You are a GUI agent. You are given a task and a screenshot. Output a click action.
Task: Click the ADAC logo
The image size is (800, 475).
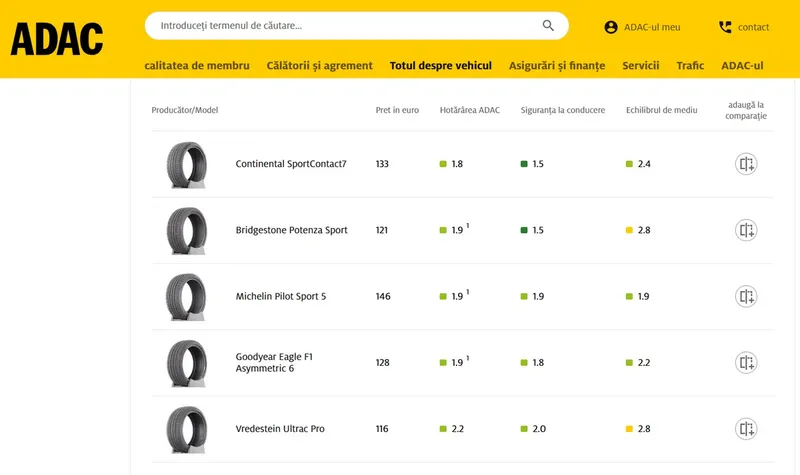coord(57,39)
